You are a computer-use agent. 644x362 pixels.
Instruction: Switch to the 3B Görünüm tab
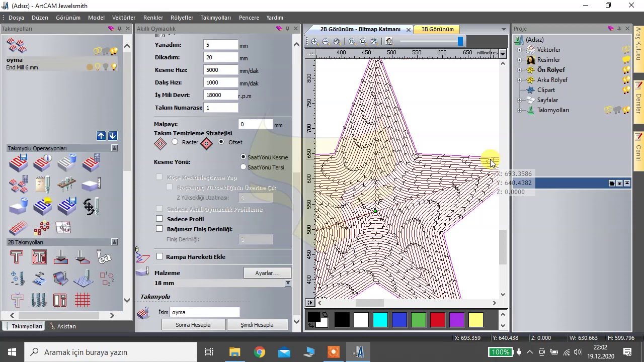pos(437,29)
